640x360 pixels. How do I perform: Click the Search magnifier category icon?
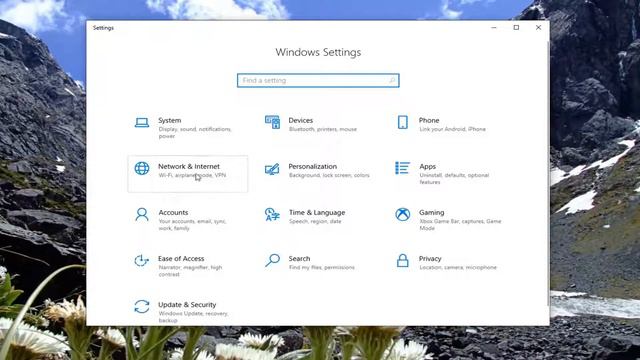point(272,260)
